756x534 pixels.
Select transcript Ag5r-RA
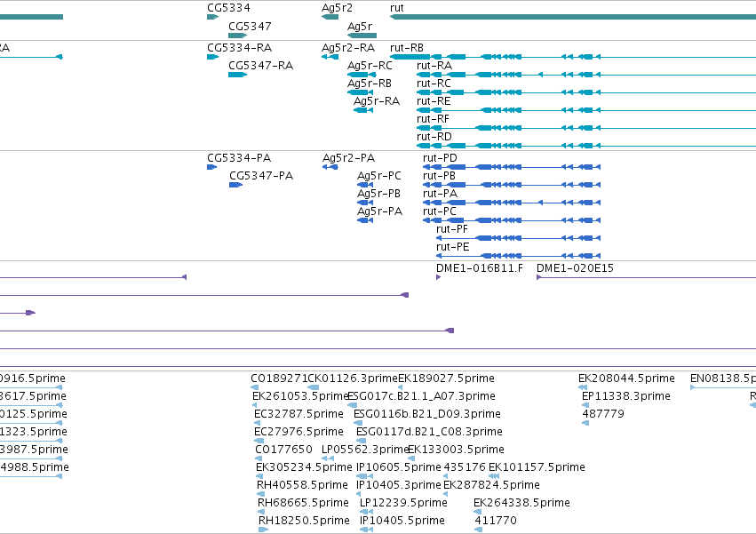pos(363,110)
